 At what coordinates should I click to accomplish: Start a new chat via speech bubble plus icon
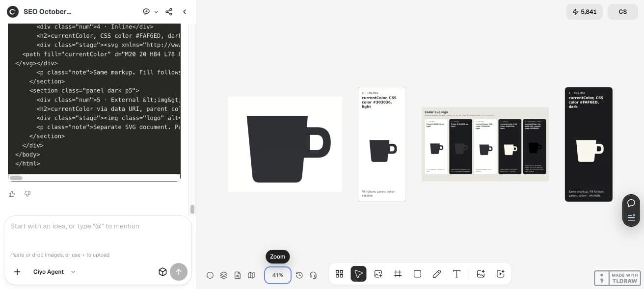(146, 12)
